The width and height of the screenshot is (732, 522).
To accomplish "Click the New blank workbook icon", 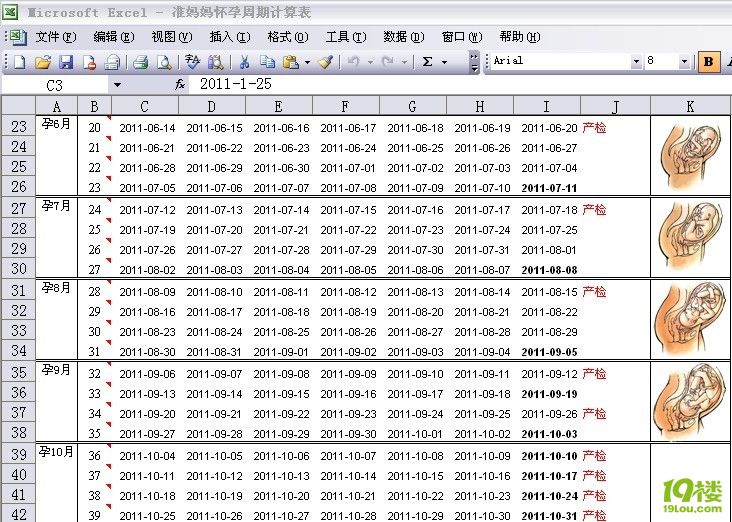I will click(19, 62).
